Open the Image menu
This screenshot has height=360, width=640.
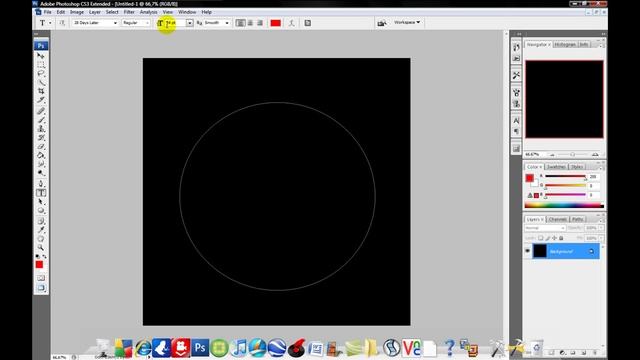coord(77,12)
